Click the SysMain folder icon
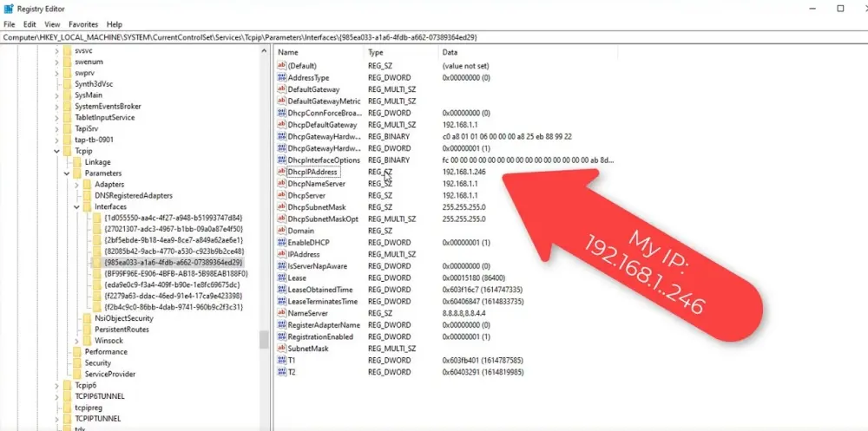868x431 pixels. coord(68,95)
